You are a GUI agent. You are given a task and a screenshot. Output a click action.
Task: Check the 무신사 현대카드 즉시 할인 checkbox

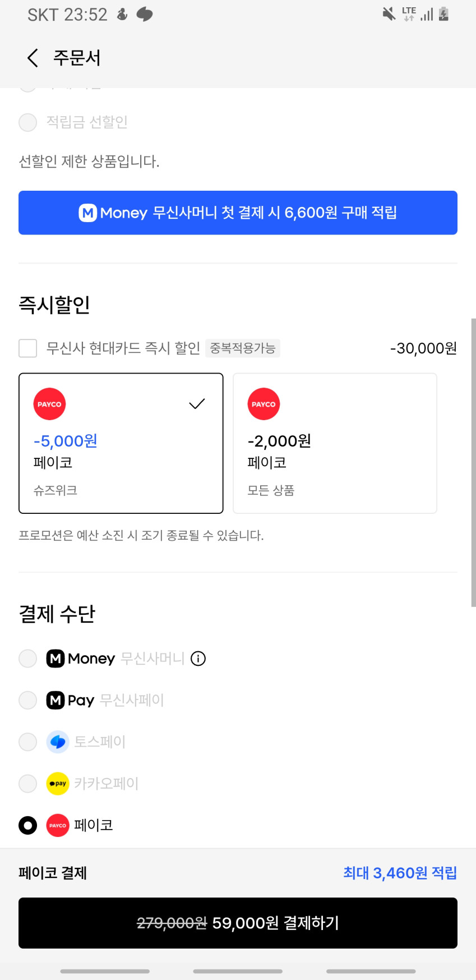[x=28, y=348]
